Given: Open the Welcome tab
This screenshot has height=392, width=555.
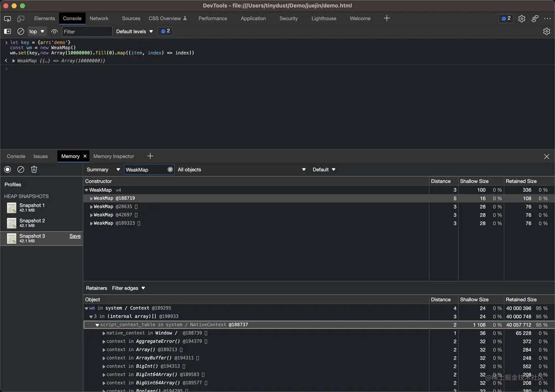Looking at the screenshot, I should 360,18.
